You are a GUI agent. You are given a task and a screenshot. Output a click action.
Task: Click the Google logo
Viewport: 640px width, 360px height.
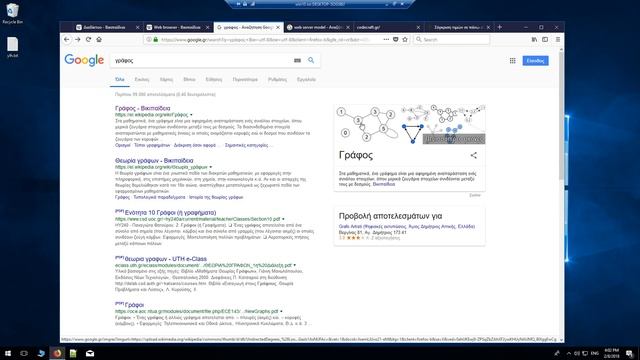tap(84, 60)
